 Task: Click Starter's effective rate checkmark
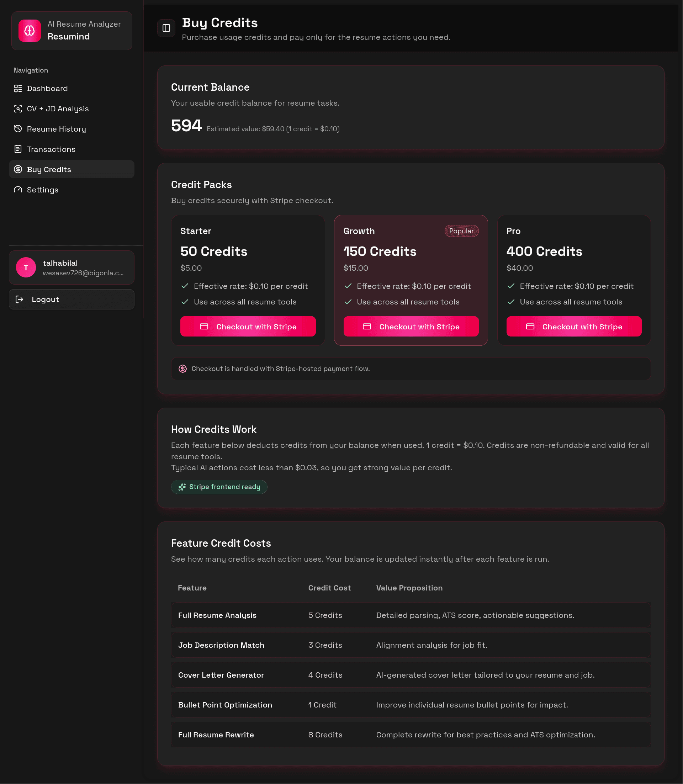point(185,286)
